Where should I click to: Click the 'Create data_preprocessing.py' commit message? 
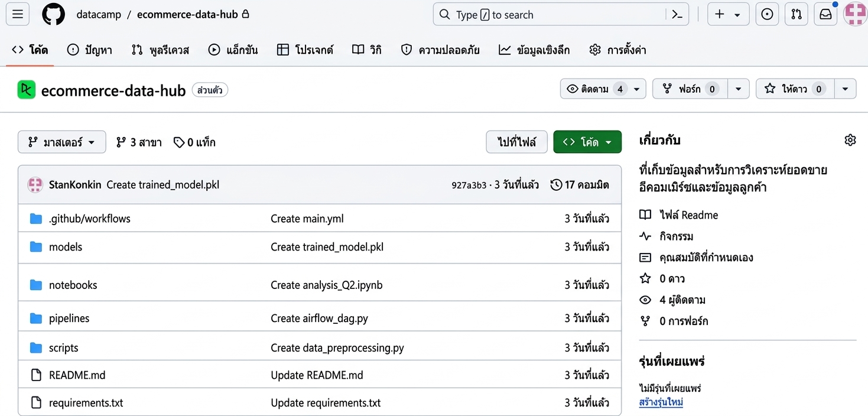(337, 348)
